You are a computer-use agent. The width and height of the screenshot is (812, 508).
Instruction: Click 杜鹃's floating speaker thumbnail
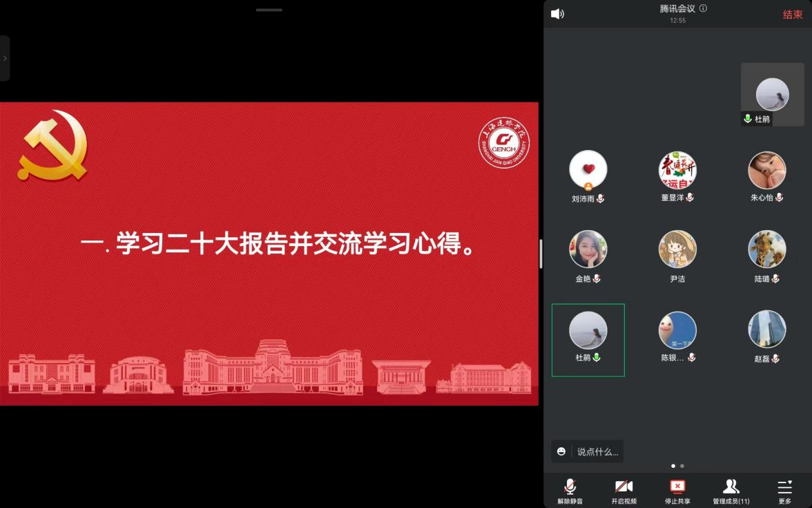772,95
